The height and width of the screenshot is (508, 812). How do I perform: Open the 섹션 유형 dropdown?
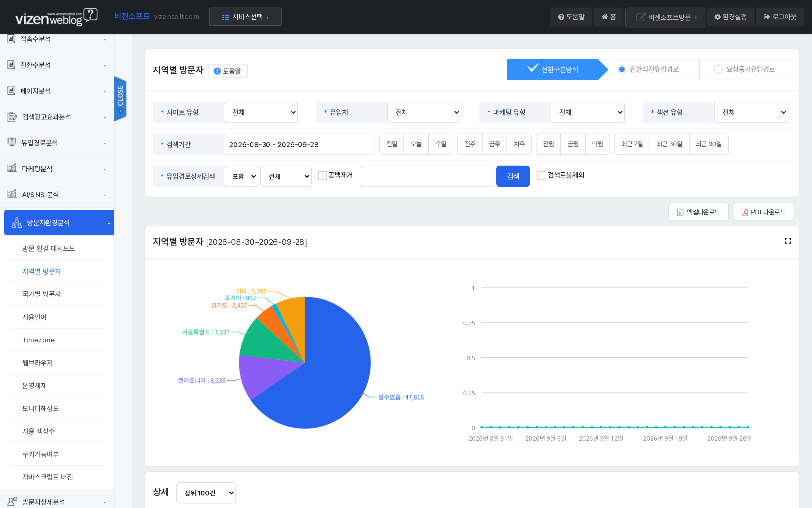[x=751, y=112]
